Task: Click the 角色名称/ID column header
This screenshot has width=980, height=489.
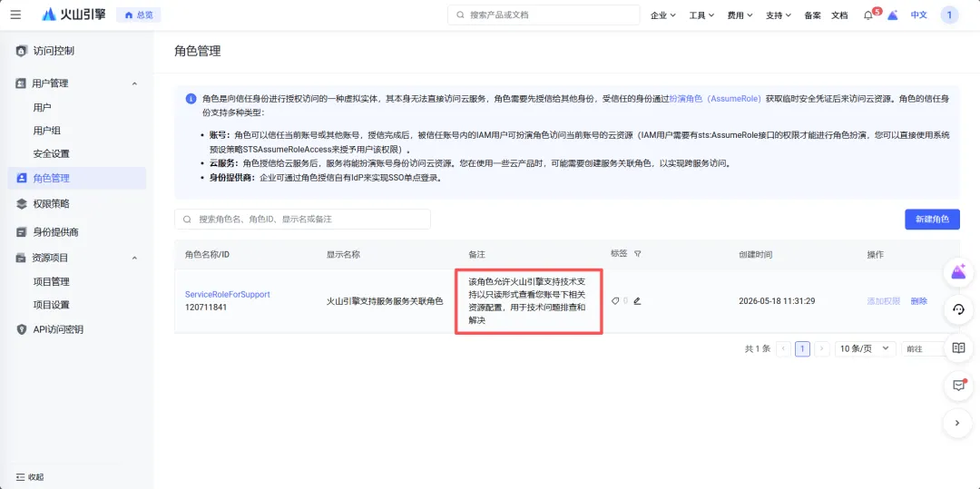Action: (x=207, y=255)
